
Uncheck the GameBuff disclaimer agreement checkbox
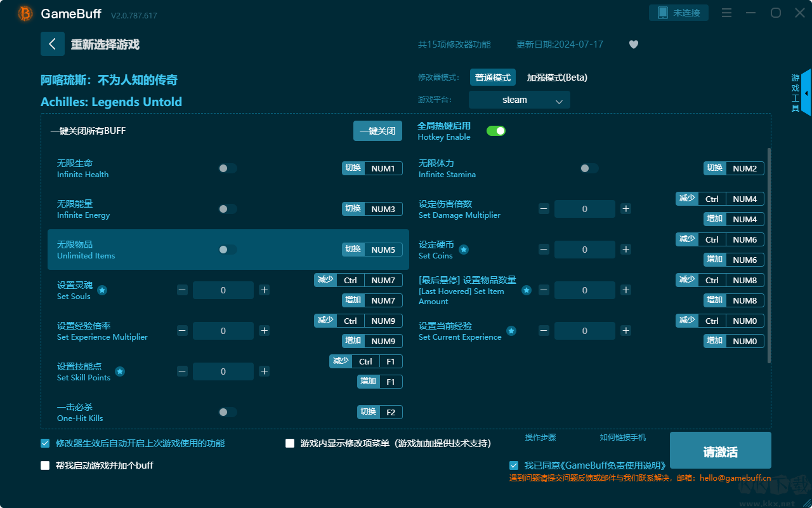pyautogui.click(x=514, y=465)
